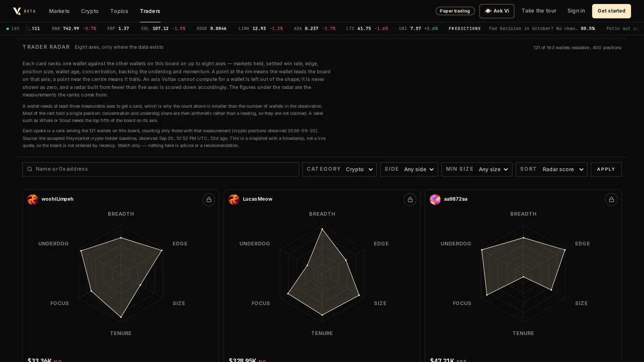The image size is (644, 362).
Task: Open aa9872aa avatar image
Action: click(x=435, y=199)
